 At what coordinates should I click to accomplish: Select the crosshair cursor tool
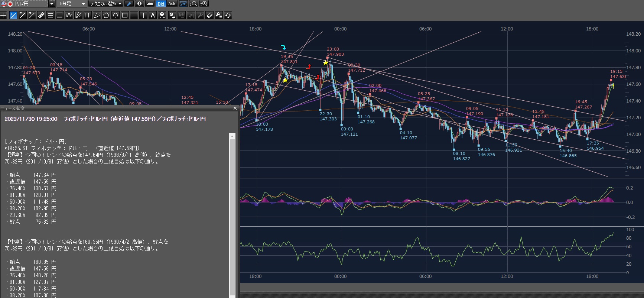coord(4,15)
